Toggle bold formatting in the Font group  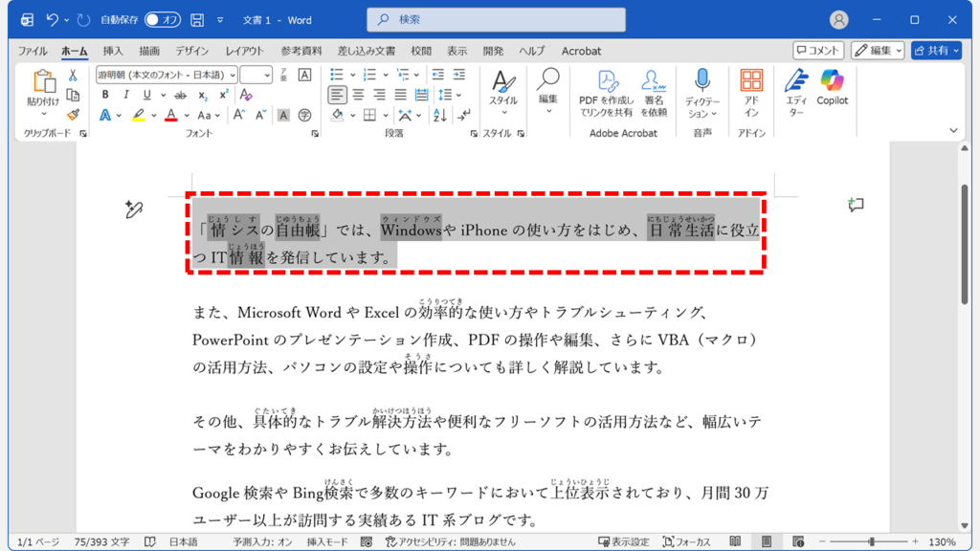click(x=106, y=94)
